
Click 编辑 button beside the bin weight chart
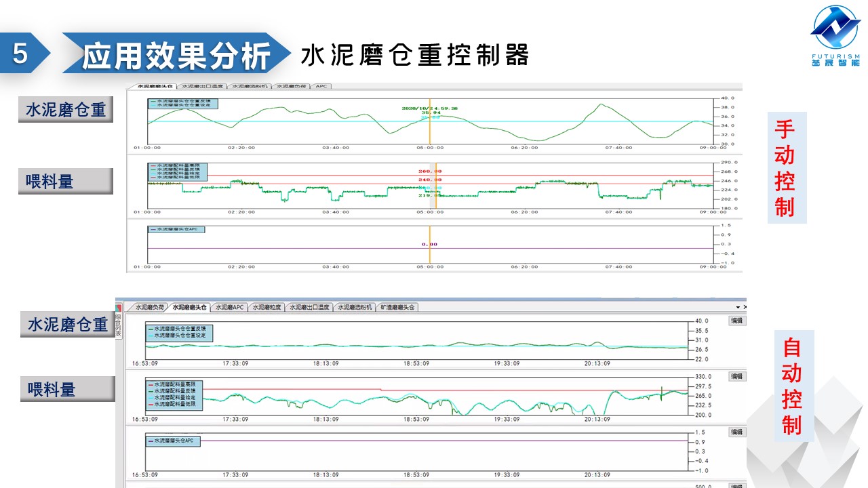tap(736, 321)
